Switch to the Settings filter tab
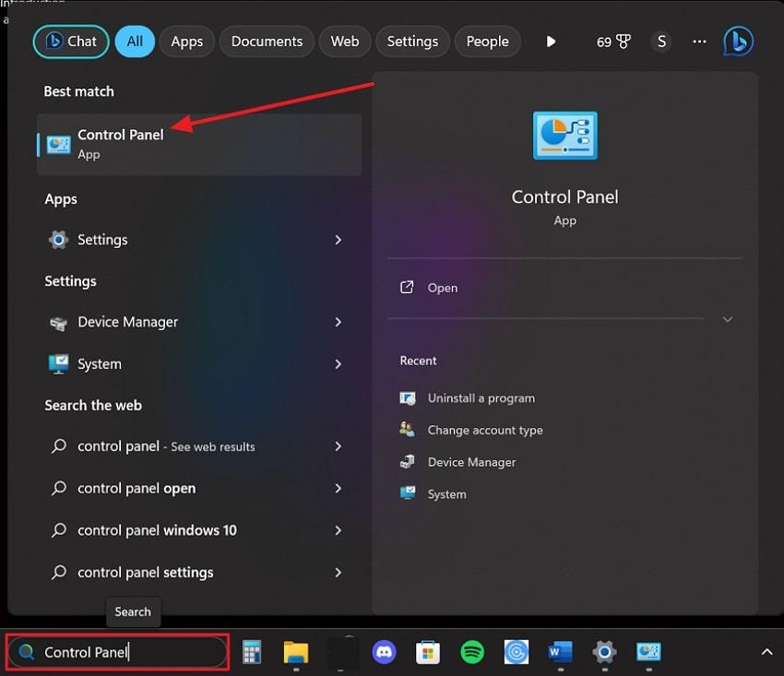The height and width of the screenshot is (676, 784). click(x=412, y=42)
